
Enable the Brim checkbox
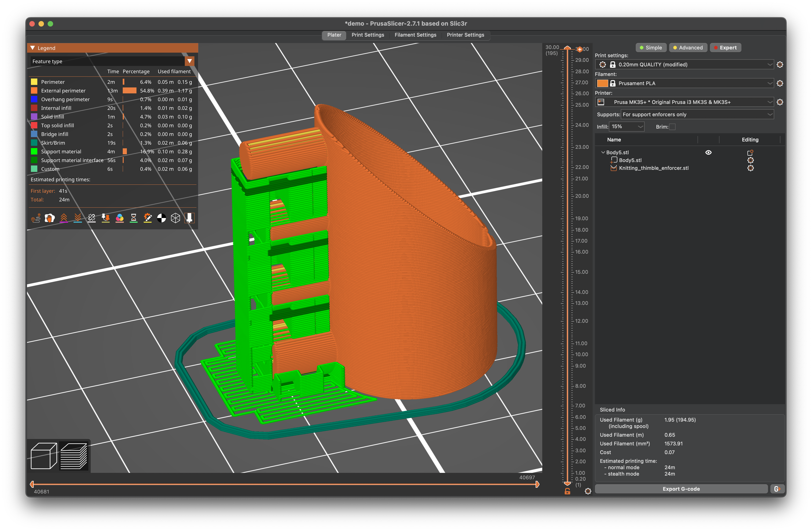tap(672, 127)
